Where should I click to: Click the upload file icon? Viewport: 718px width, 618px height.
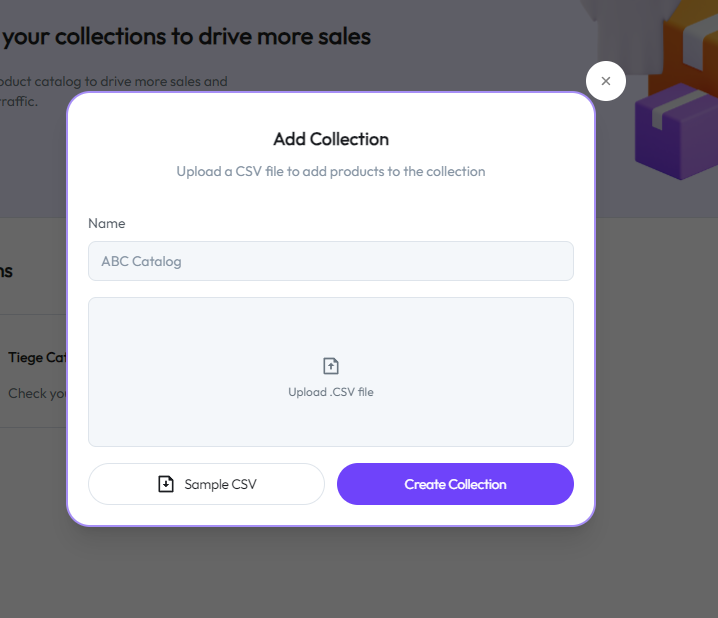click(x=331, y=367)
